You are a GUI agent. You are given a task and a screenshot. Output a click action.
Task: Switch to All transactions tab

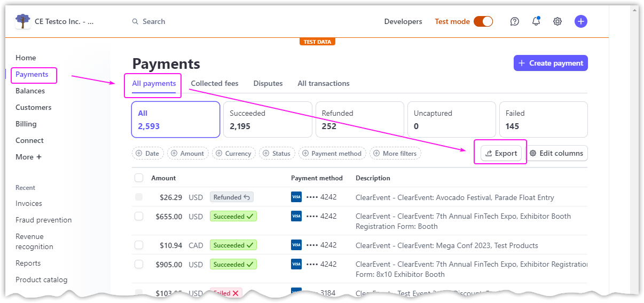click(324, 83)
